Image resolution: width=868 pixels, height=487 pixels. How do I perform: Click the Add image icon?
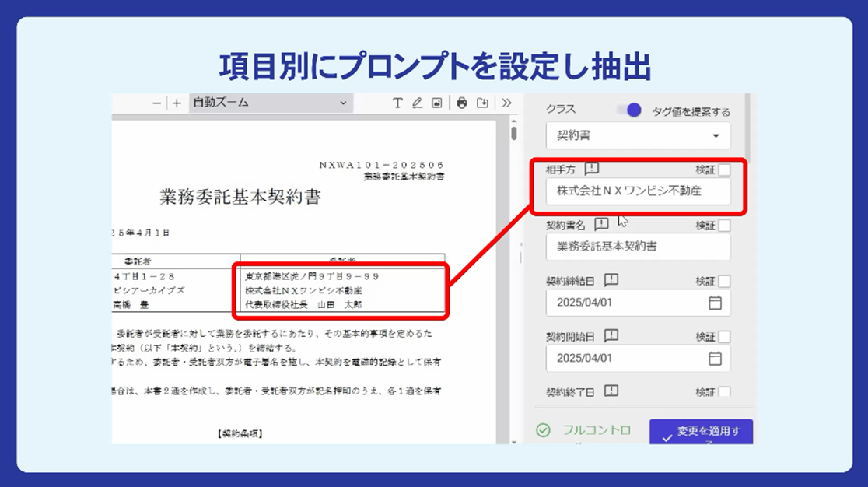pyautogui.click(x=438, y=102)
